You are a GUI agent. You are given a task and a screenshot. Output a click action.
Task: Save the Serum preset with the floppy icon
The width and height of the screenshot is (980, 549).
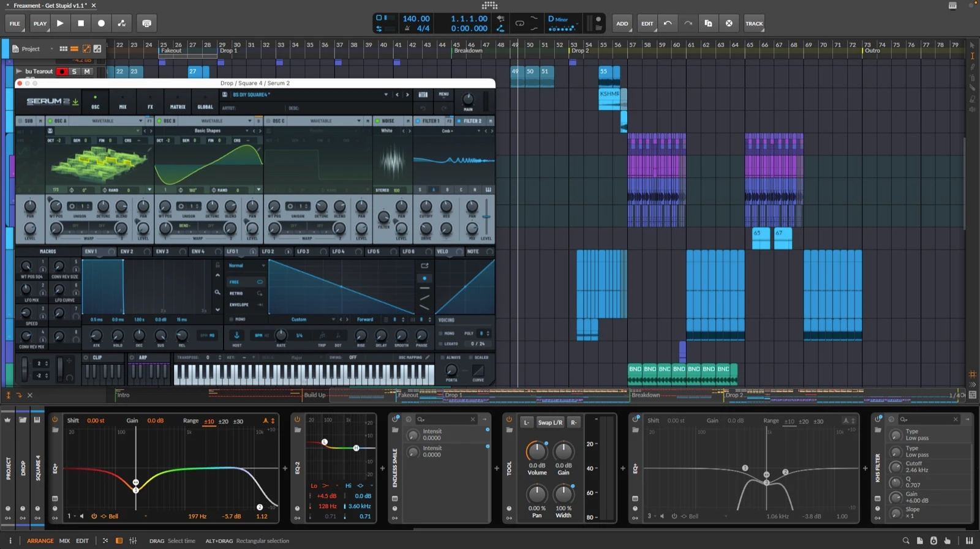click(225, 95)
